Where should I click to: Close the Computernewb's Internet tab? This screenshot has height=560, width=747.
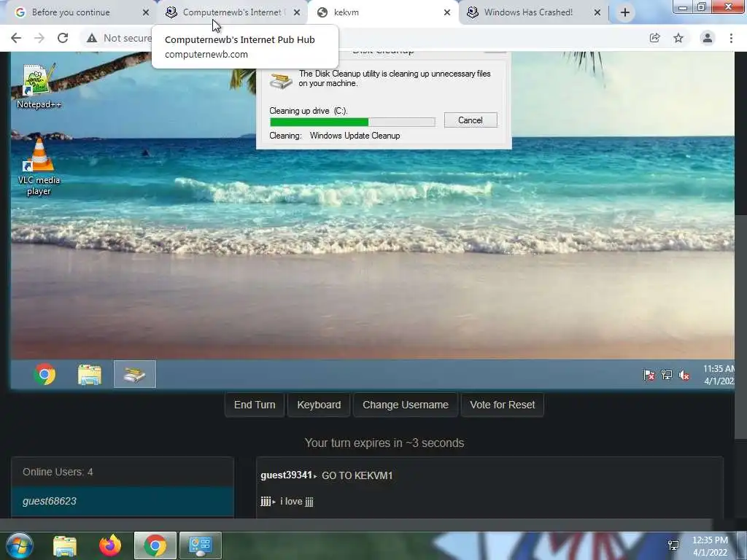[297, 12]
